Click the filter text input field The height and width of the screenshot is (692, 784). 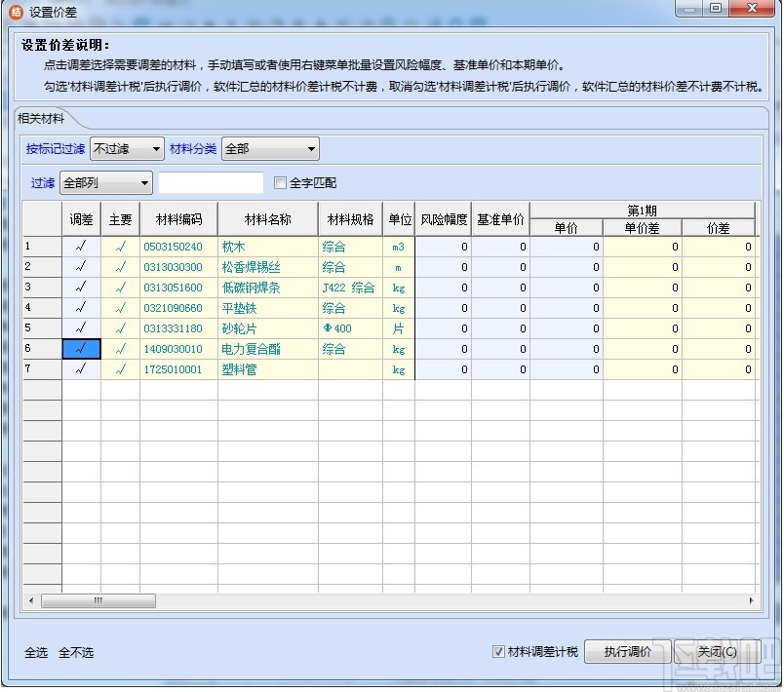(x=211, y=183)
